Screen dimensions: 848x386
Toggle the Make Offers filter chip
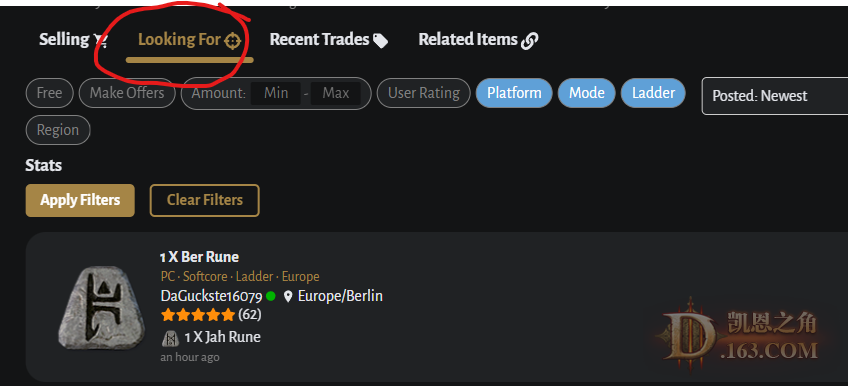127,93
